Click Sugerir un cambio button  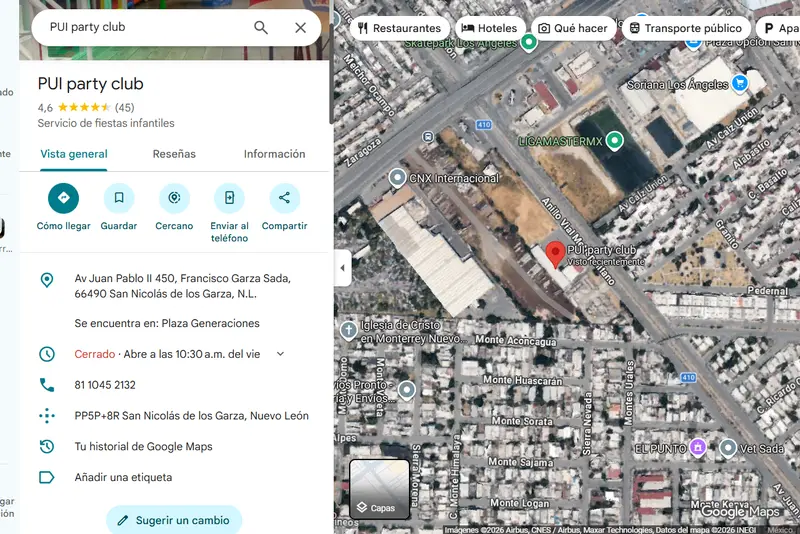pyautogui.click(x=174, y=520)
